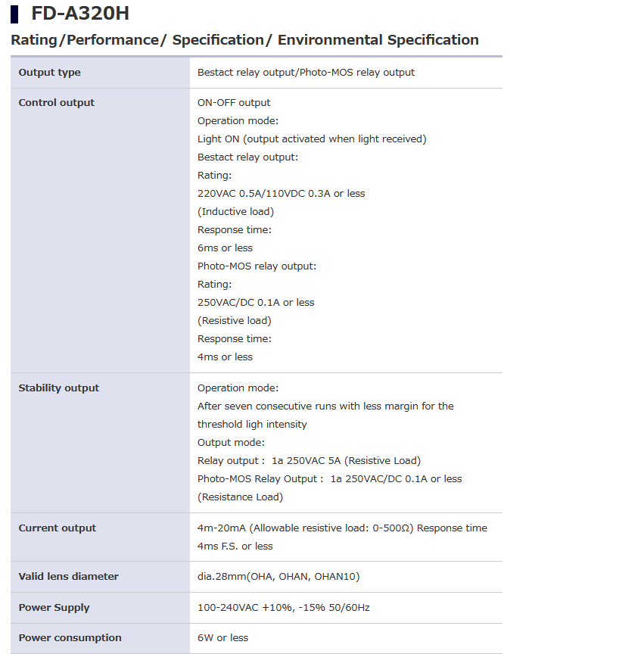Click the Light ON operation mode line
The width and height of the screenshot is (644, 654).
click(x=312, y=139)
